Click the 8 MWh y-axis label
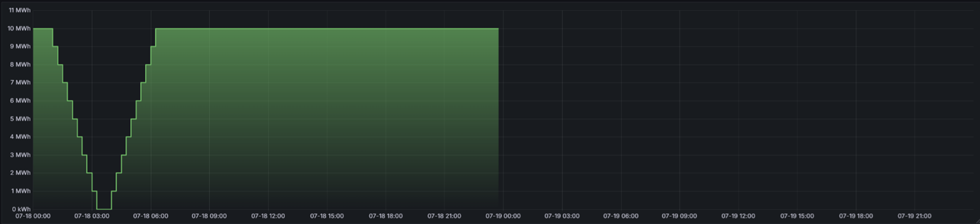Screen dimensions: 980x224 click(20, 64)
